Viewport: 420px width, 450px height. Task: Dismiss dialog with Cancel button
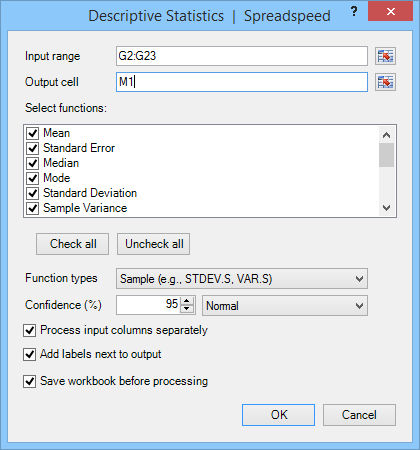click(359, 415)
